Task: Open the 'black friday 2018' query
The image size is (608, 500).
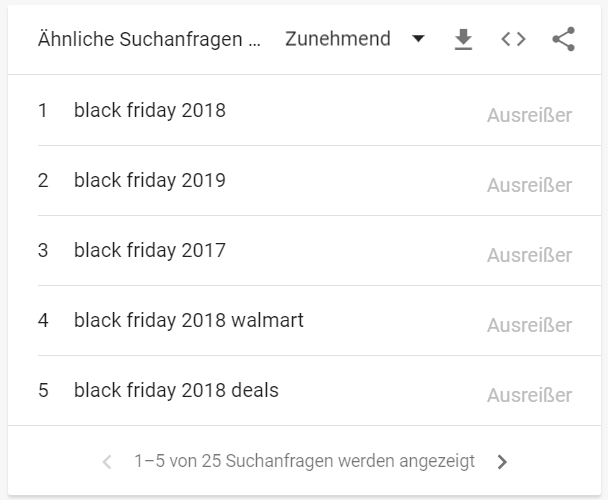Action: (x=150, y=110)
